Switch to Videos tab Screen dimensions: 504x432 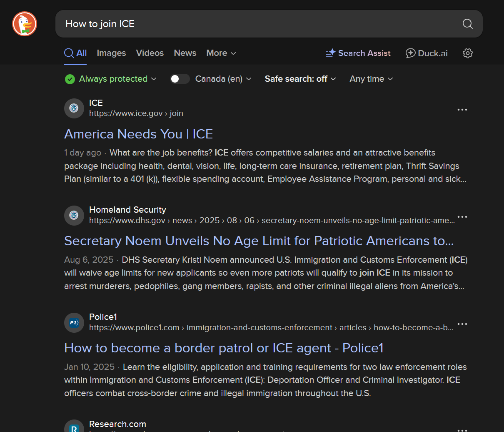[x=150, y=53]
